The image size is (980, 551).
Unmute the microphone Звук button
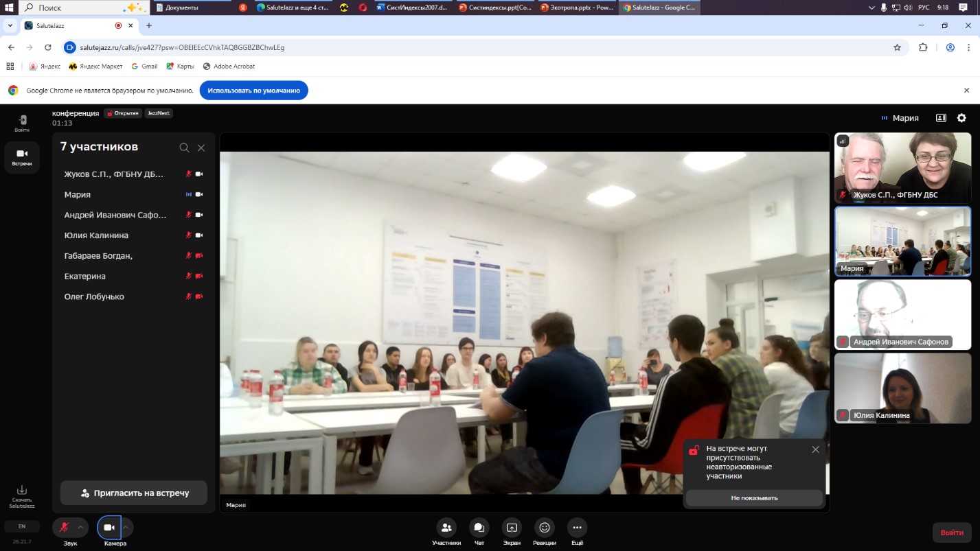(65, 528)
